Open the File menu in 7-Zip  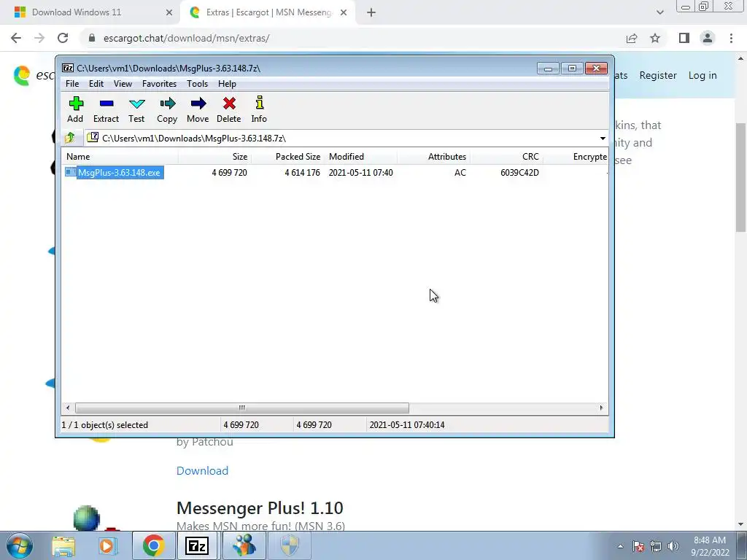click(x=72, y=84)
